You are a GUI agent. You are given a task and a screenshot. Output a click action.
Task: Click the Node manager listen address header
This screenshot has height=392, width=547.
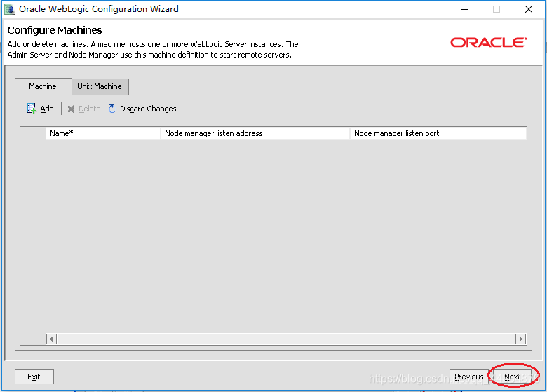[x=255, y=133]
